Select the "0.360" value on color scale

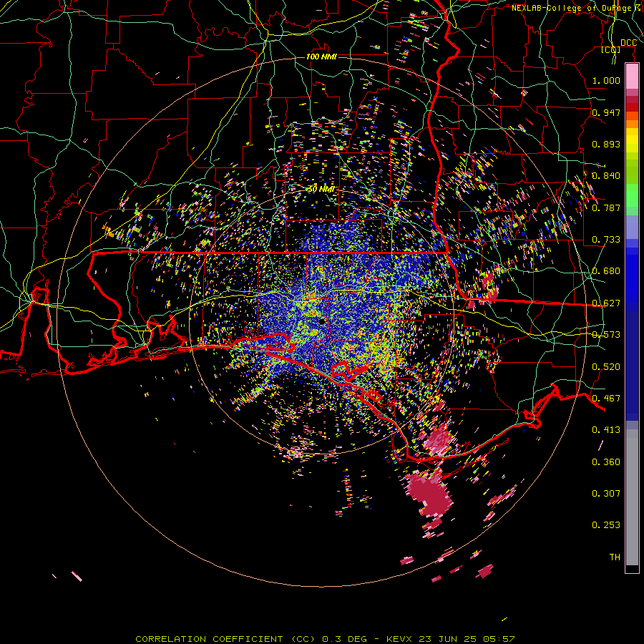click(606, 462)
